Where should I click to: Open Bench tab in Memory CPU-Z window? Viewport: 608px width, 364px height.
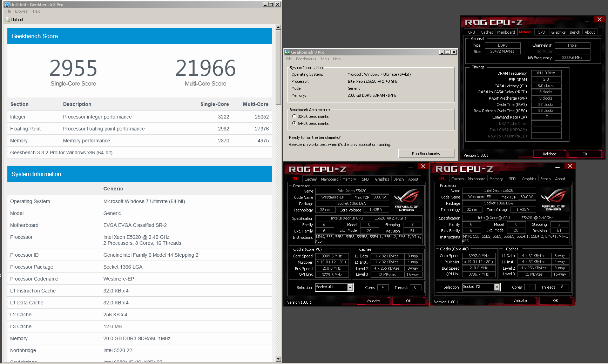click(x=575, y=32)
